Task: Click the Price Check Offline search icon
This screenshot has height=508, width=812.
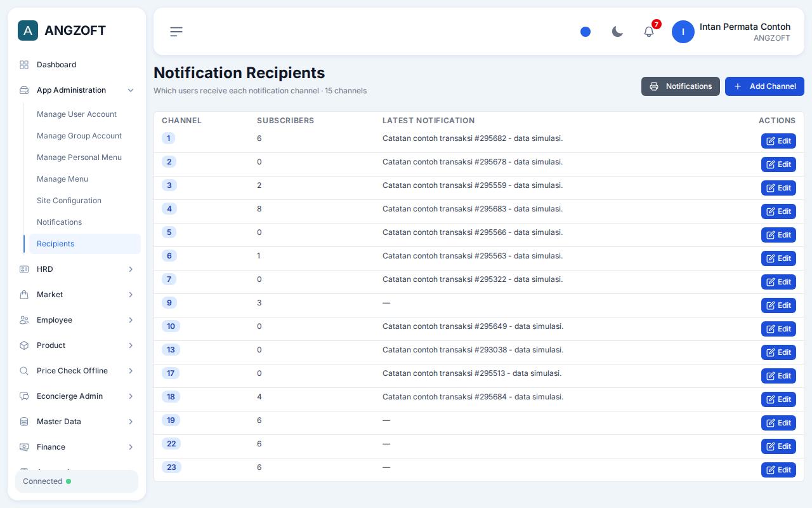Action: pyautogui.click(x=24, y=371)
